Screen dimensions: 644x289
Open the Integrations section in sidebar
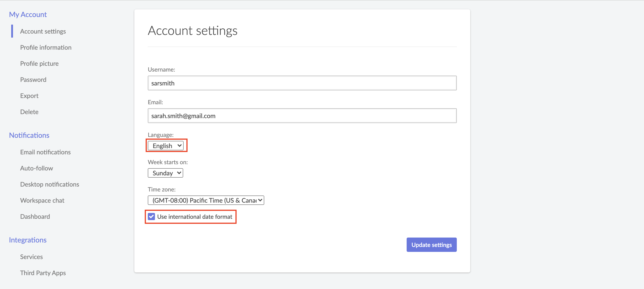click(28, 239)
